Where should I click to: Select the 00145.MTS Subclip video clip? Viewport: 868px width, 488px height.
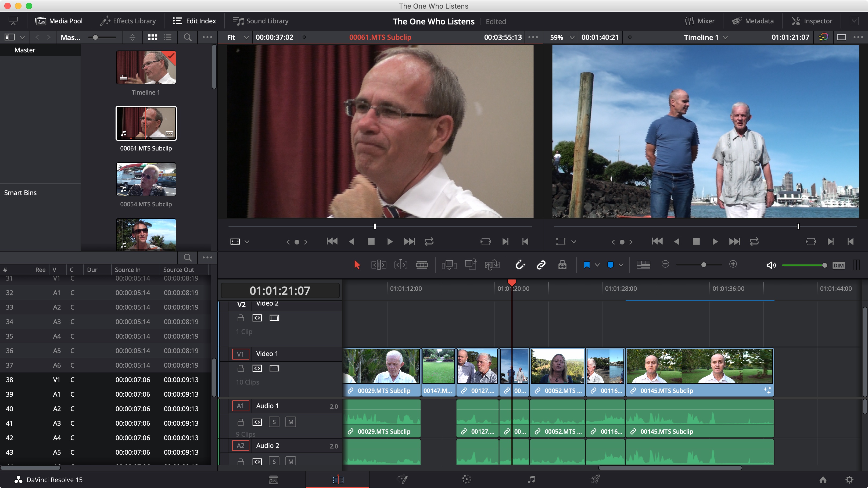click(700, 372)
